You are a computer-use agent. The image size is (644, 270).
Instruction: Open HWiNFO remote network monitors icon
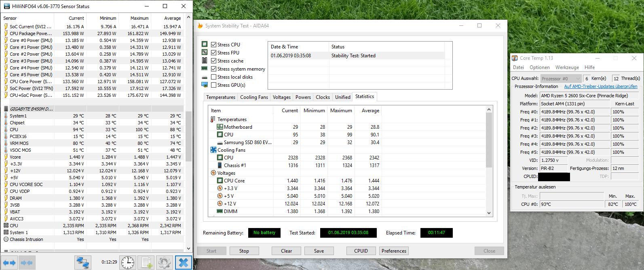pos(83,263)
